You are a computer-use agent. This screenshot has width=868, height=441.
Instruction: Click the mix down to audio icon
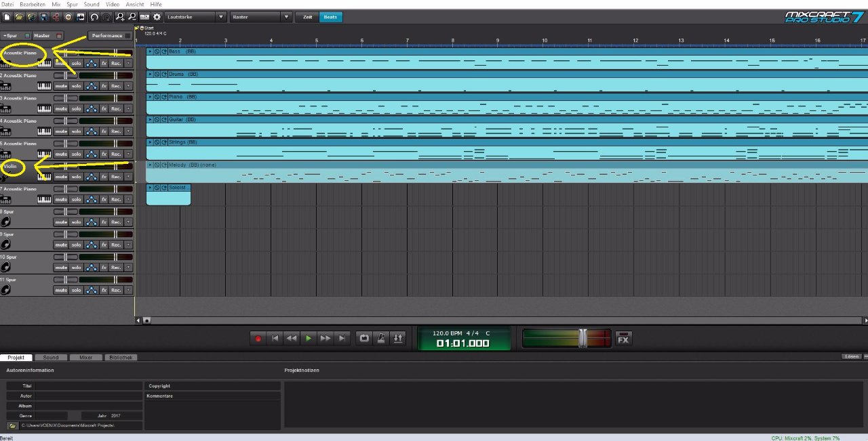[x=81, y=16]
